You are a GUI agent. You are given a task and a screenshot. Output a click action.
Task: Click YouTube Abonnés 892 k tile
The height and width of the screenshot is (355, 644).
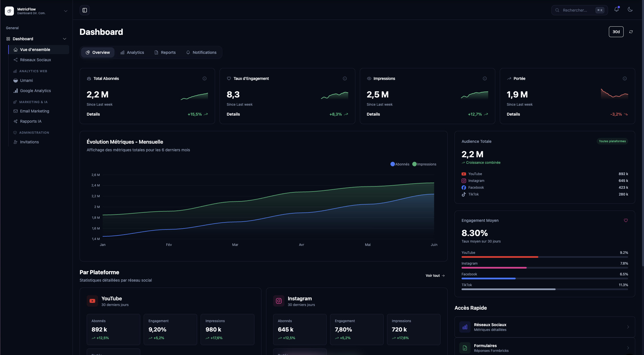[x=113, y=330]
